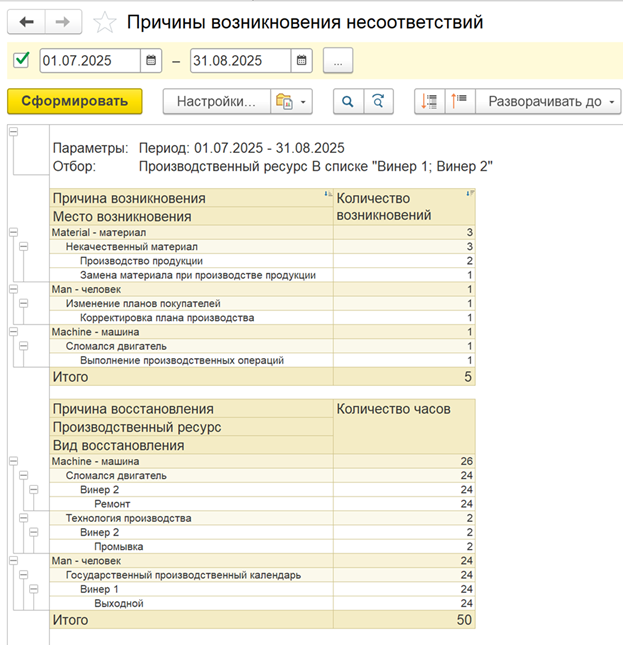Click the Некачественный материал row label

point(132,247)
